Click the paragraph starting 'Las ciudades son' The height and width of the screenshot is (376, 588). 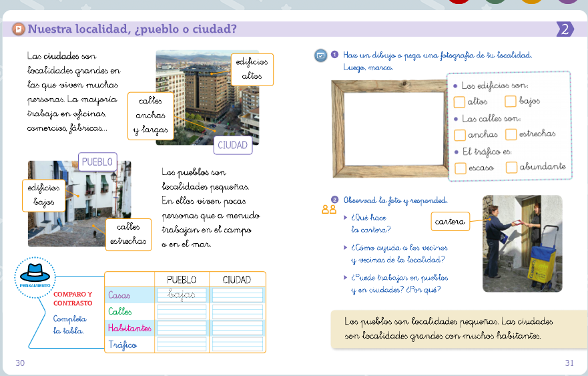(x=73, y=92)
